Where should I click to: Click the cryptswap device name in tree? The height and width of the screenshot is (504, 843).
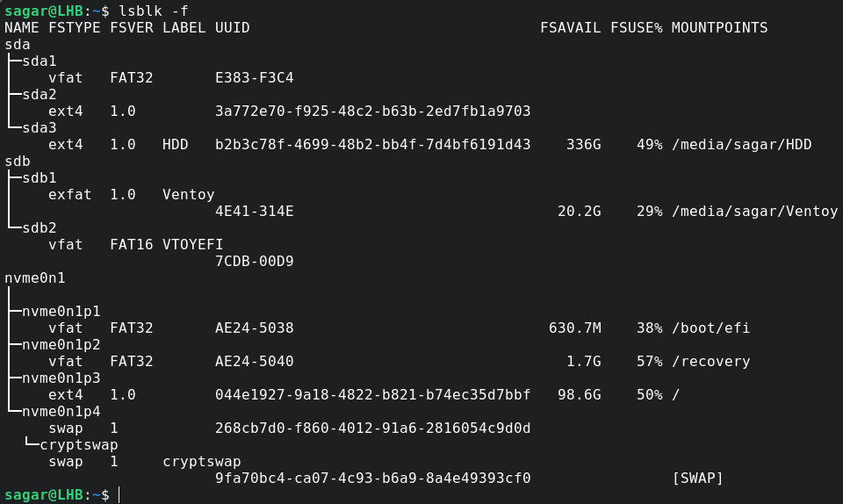tap(79, 445)
